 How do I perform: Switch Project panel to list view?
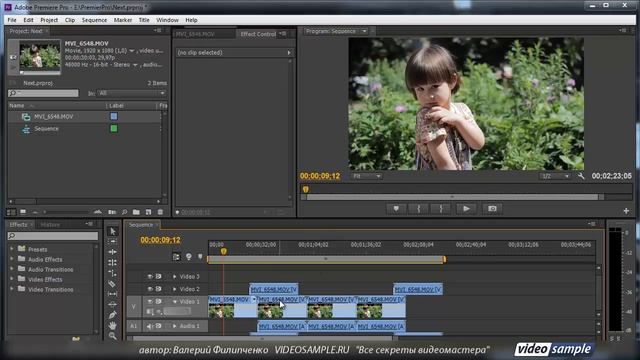tap(11, 212)
